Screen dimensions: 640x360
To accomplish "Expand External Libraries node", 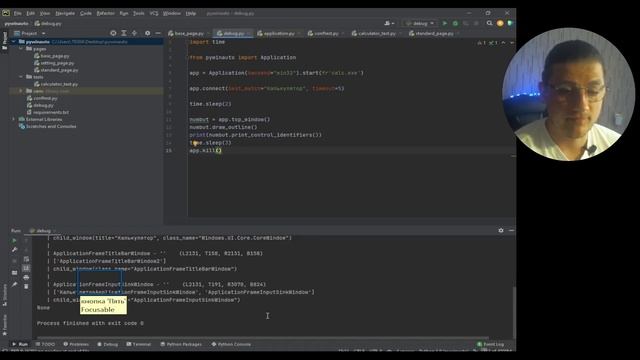I will (x=14, y=119).
